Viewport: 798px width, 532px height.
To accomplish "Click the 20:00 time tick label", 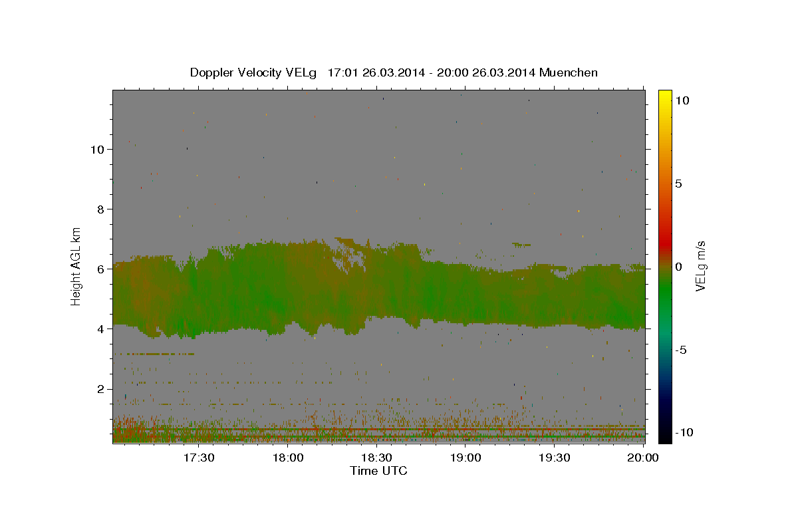I will (x=643, y=458).
